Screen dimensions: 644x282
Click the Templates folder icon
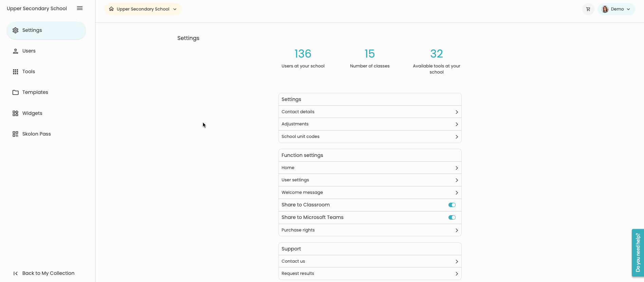coord(15,93)
